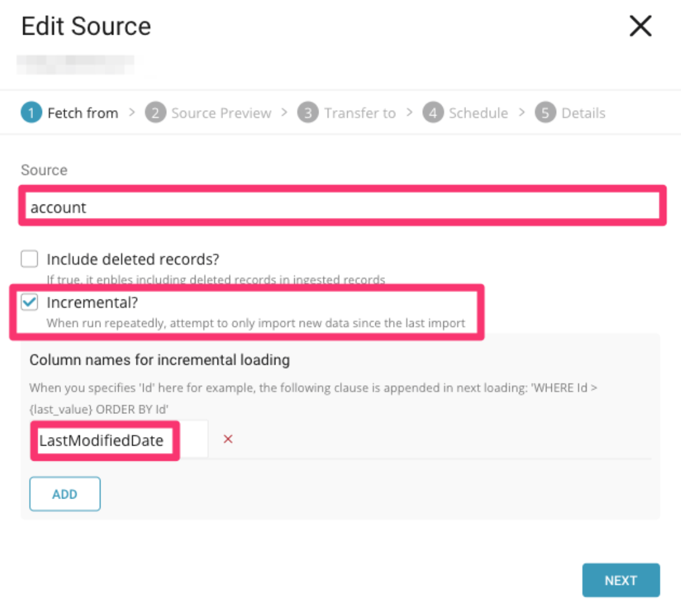This screenshot has height=616, width=681.
Task: Uncheck the Incremental checkbox
Action: [x=29, y=302]
